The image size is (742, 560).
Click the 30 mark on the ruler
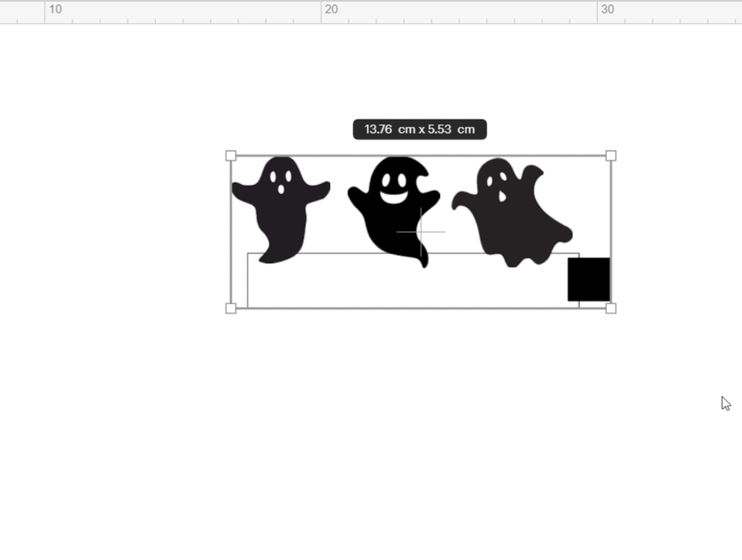[x=607, y=9]
